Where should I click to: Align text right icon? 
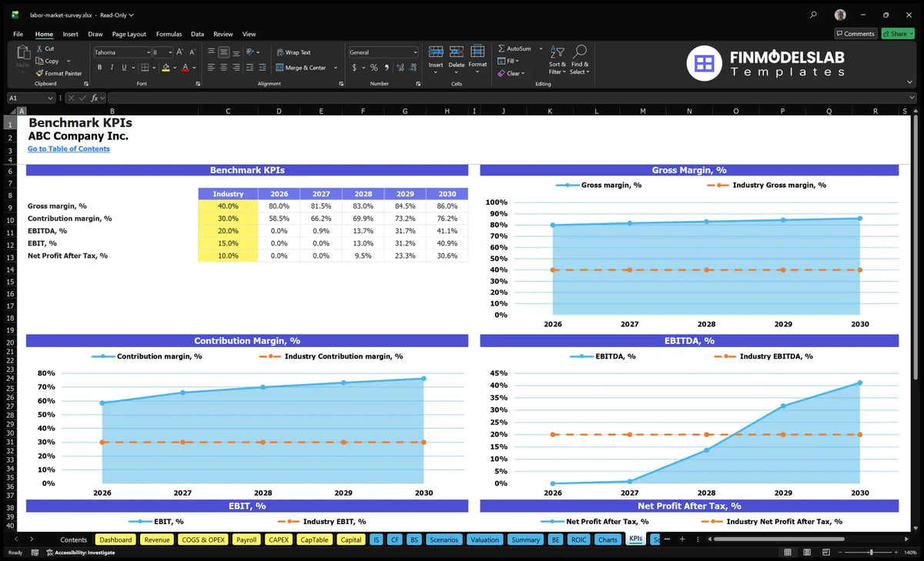[x=236, y=68]
